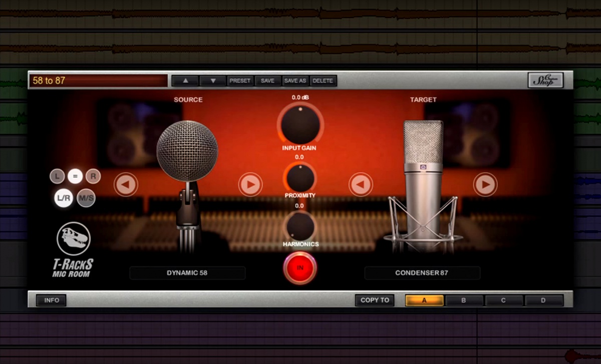Switch to L/R processing mode
Screen dimensions: 601x364
(x=64, y=198)
